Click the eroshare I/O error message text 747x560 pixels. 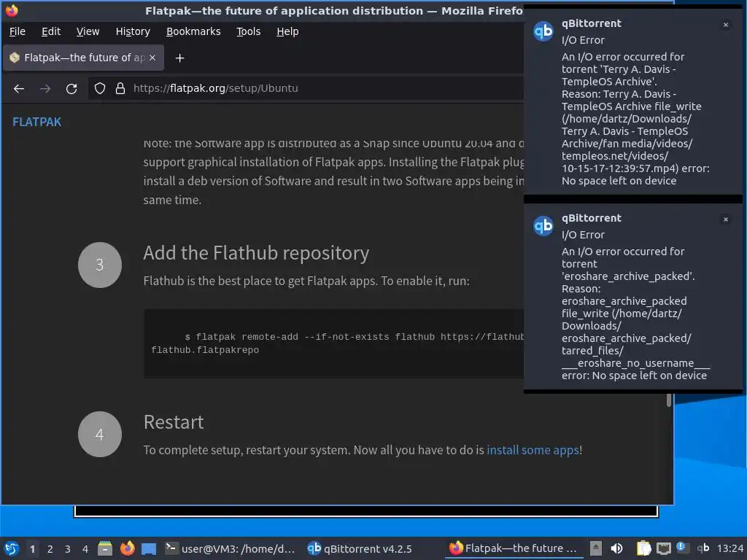635,314
